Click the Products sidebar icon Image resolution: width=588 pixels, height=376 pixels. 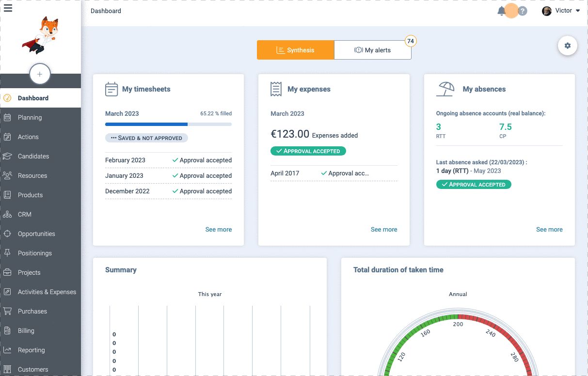click(x=7, y=195)
